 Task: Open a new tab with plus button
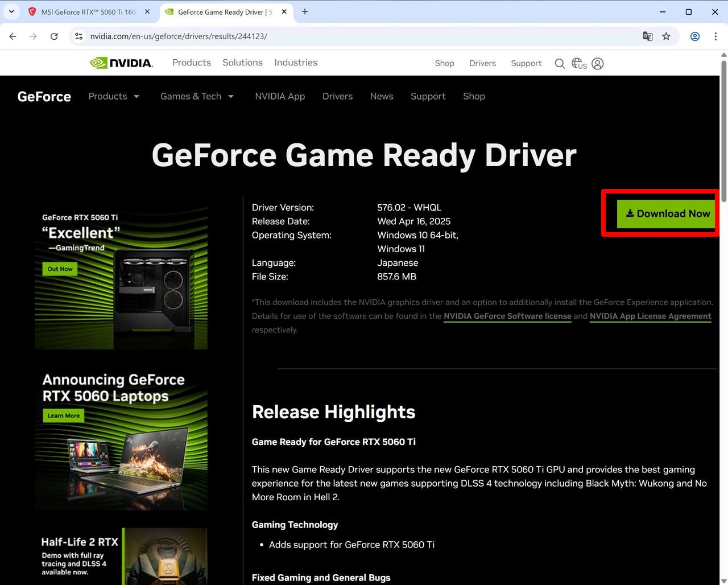click(305, 11)
